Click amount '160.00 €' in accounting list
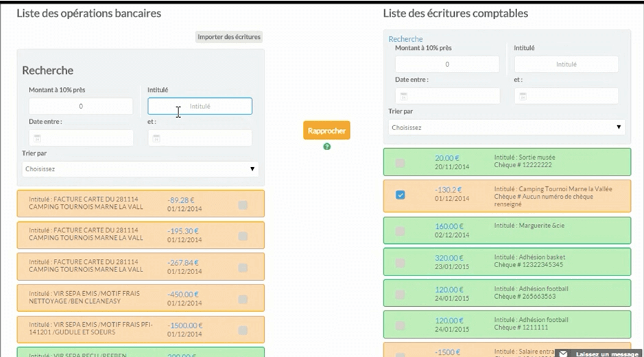 click(x=449, y=226)
